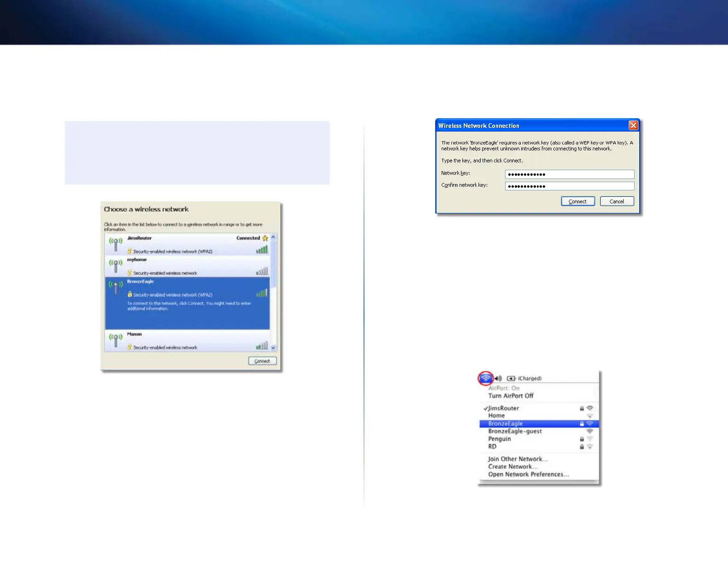Viewport: 728px width, 563px height.
Task: Click the Mason antenna icon
Action: pos(115,340)
